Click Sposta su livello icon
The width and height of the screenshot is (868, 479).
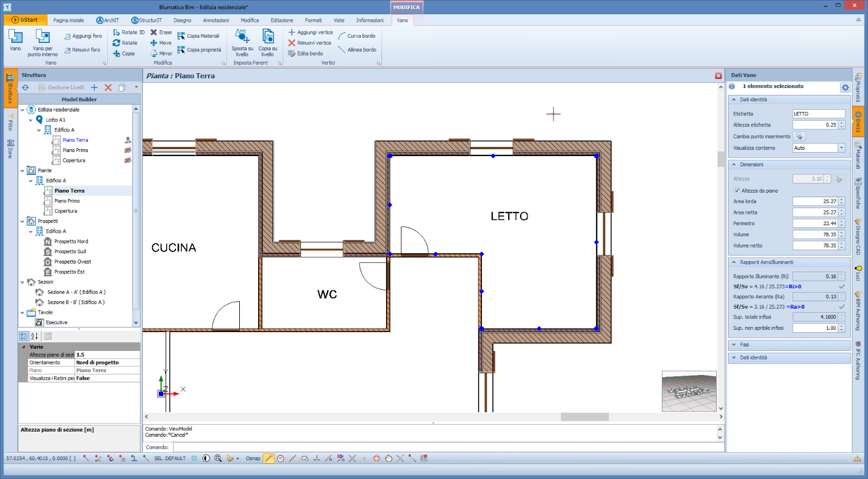[x=242, y=37]
